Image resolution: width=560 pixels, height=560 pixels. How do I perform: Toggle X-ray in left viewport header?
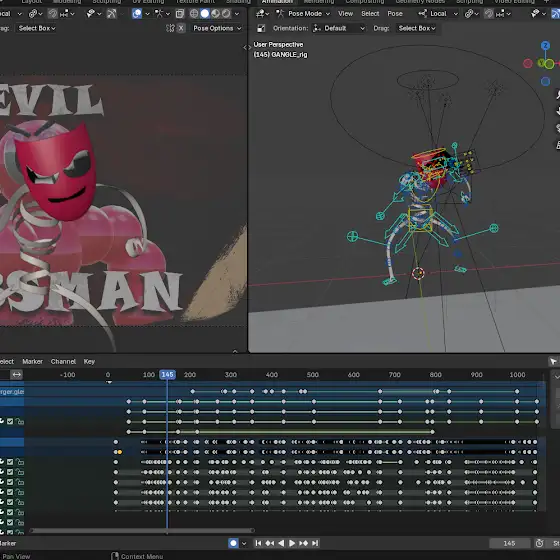180,14
